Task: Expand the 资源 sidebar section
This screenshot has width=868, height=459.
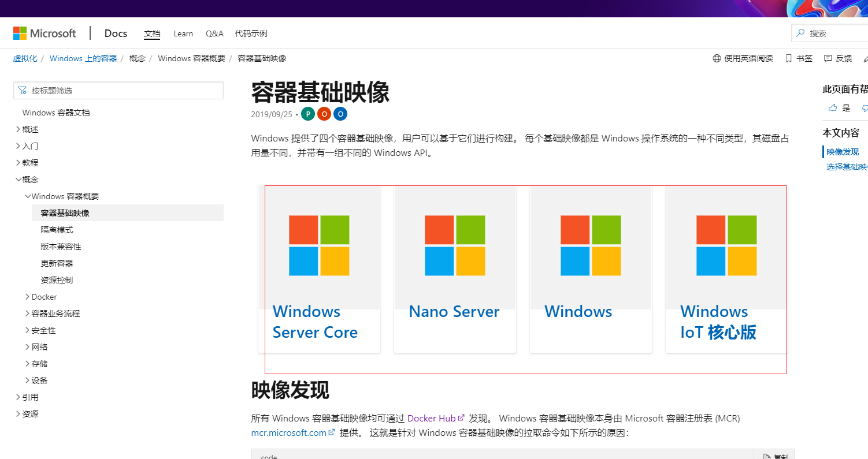Action: pos(27,414)
